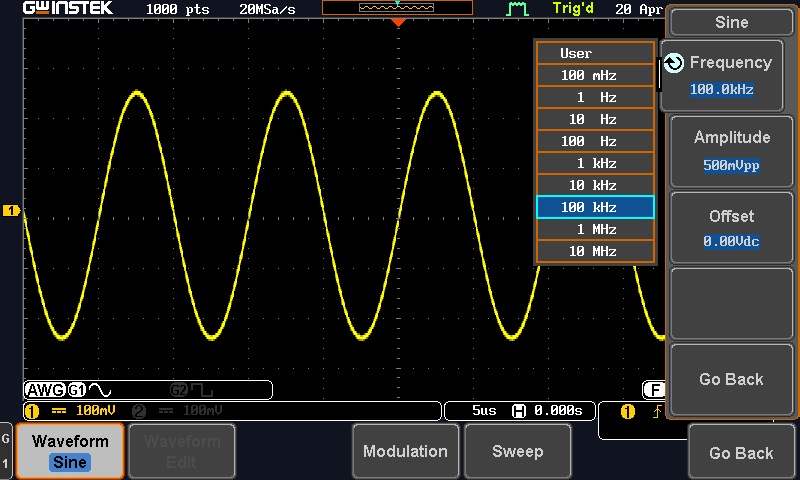The height and width of the screenshot is (480, 800).
Task: Click the 1000 pts record length text
Action: click(178, 9)
